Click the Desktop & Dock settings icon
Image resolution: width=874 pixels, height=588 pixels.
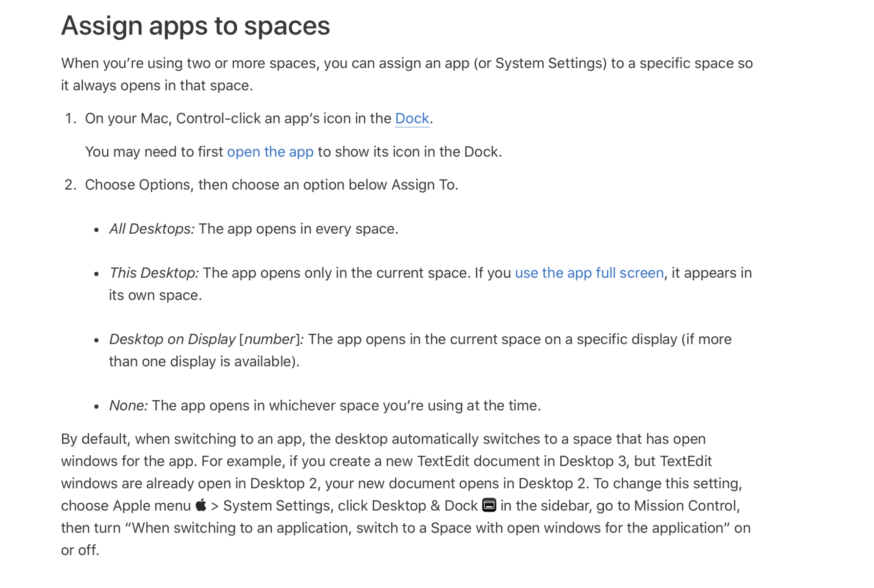[489, 505]
